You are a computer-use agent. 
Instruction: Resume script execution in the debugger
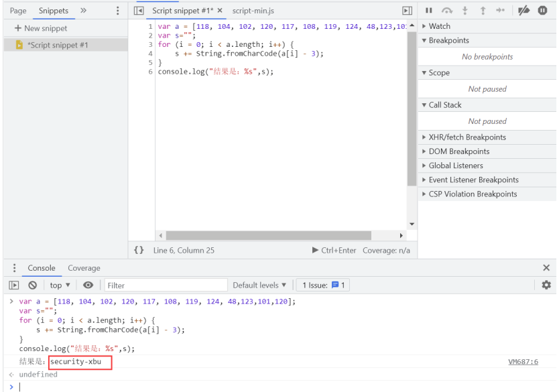point(429,10)
